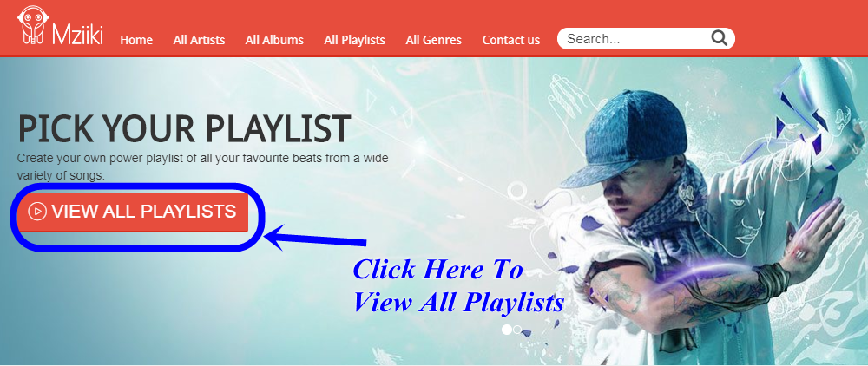868x366 pixels.
Task: Select the first filled carousel dot
Action: pos(506,330)
